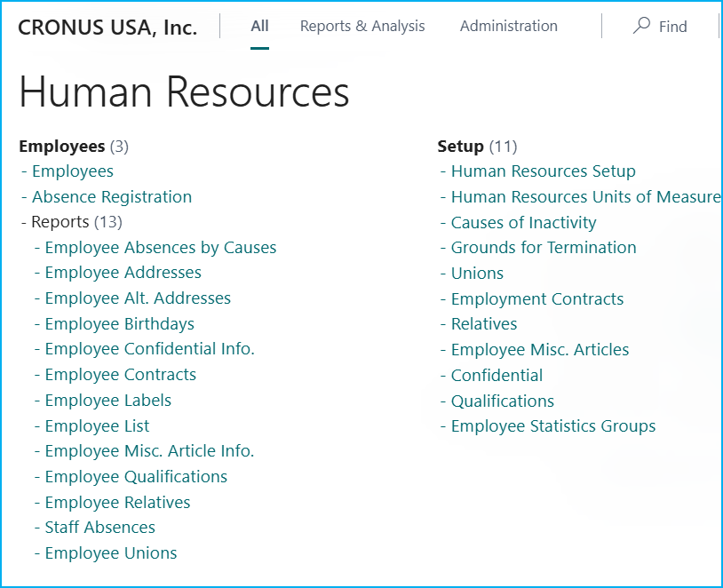Open the Staff Absences report
The height and width of the screenshot is (588, 723).
tap(100, 528)
